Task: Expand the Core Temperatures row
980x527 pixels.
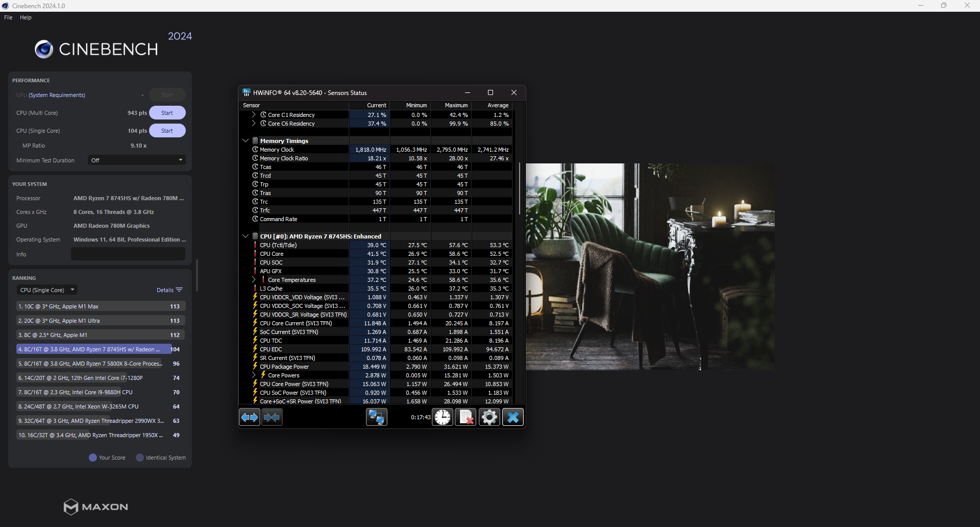Action: coord(254,280)
